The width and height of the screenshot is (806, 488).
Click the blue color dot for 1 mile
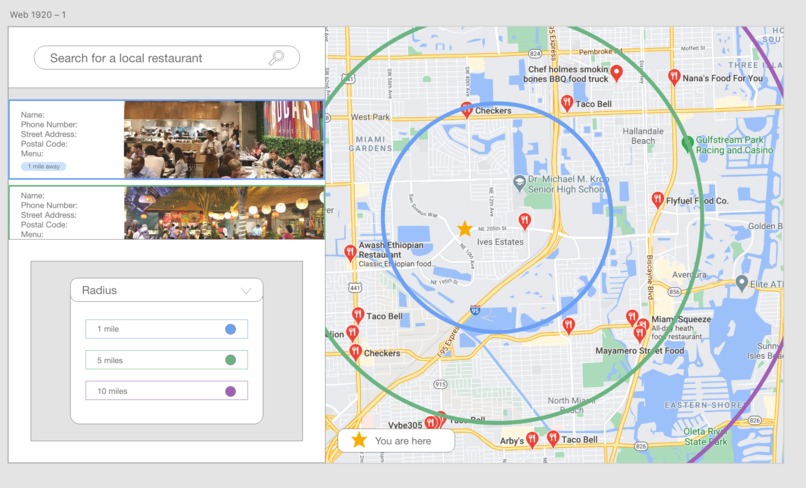click(x=230, y=329)
